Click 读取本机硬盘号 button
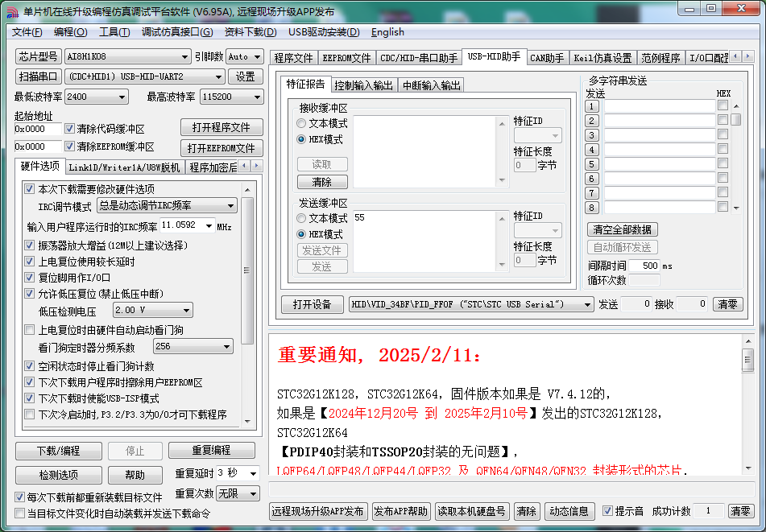This screenshot has height=532, width=766. 471,511
